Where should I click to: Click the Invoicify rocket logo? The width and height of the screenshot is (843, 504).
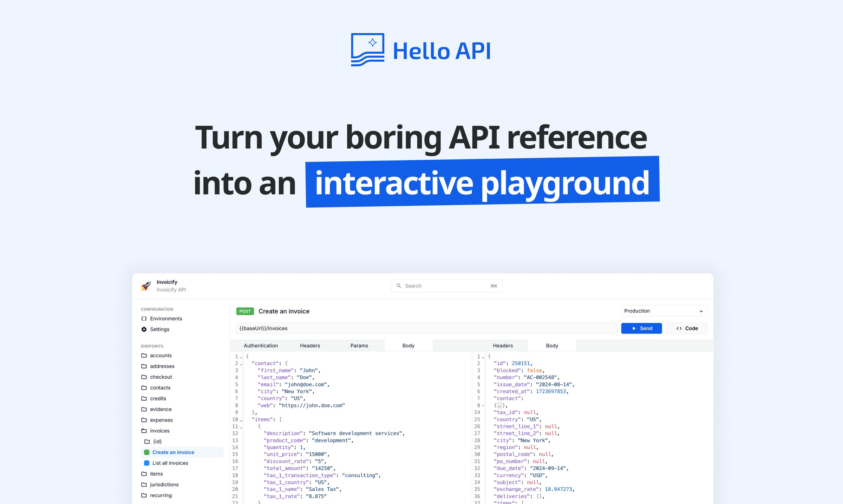coord(145,286)
